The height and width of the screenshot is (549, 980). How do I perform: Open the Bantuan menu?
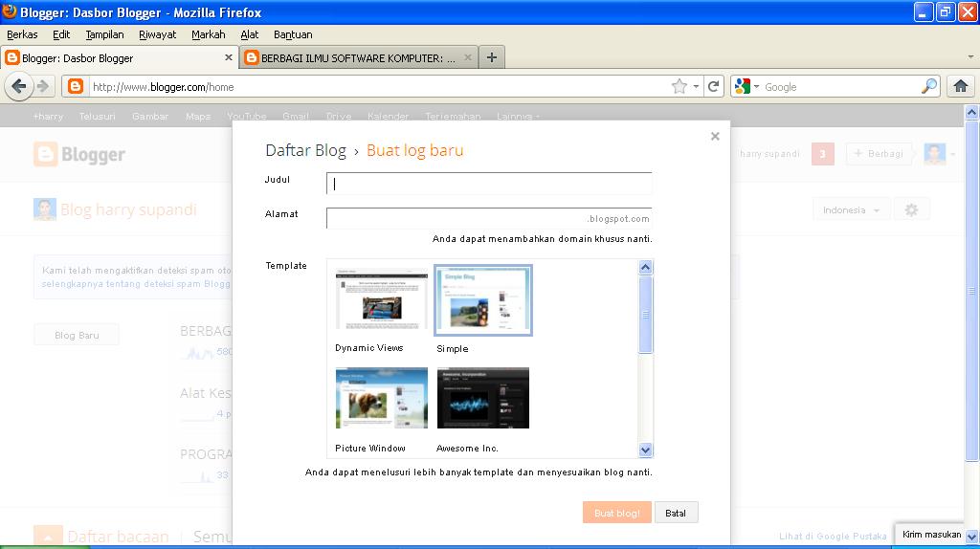click(x=293, y=34)
